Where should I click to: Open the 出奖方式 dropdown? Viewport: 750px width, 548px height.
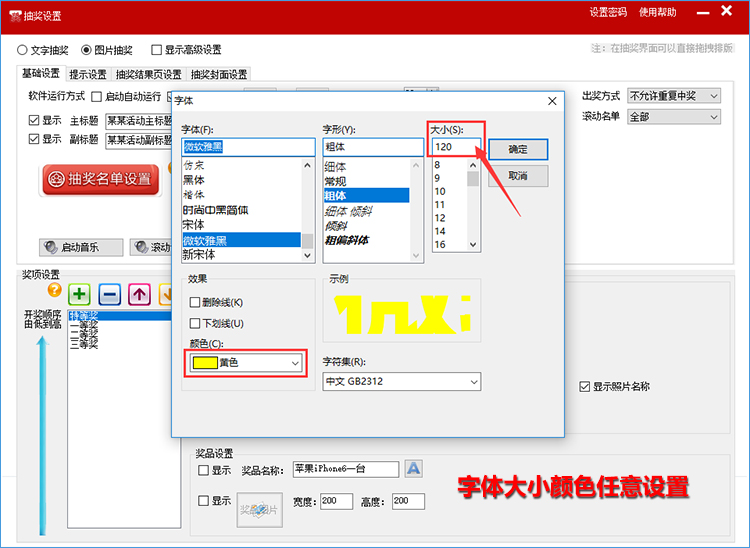point(673,96)
